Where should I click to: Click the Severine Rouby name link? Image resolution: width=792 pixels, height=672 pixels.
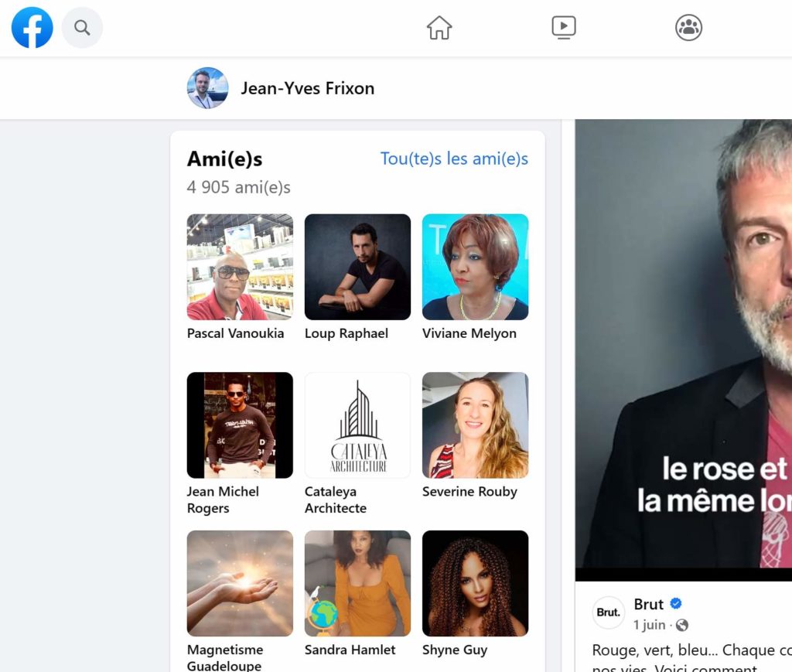[x=469, y=491]
